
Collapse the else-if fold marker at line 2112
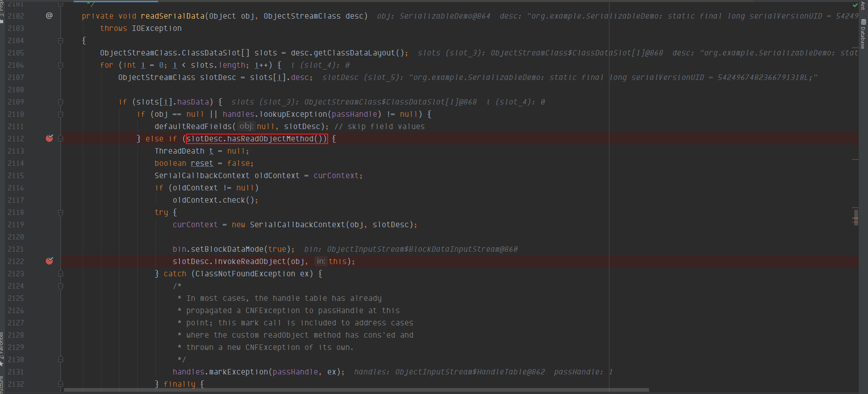[x=60, y=139]
